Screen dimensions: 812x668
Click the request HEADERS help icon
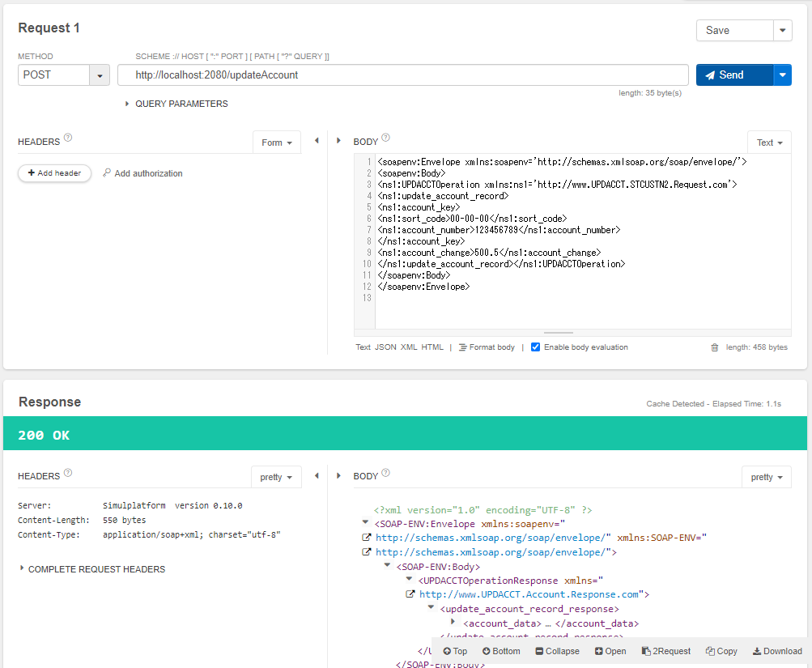(68, 138)
